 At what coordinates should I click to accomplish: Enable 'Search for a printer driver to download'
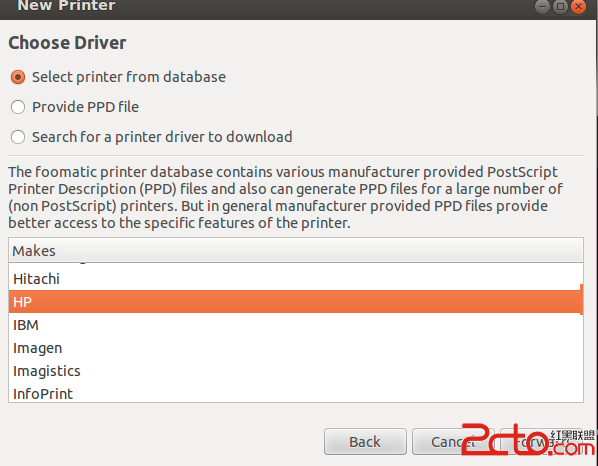click(18, 137)
